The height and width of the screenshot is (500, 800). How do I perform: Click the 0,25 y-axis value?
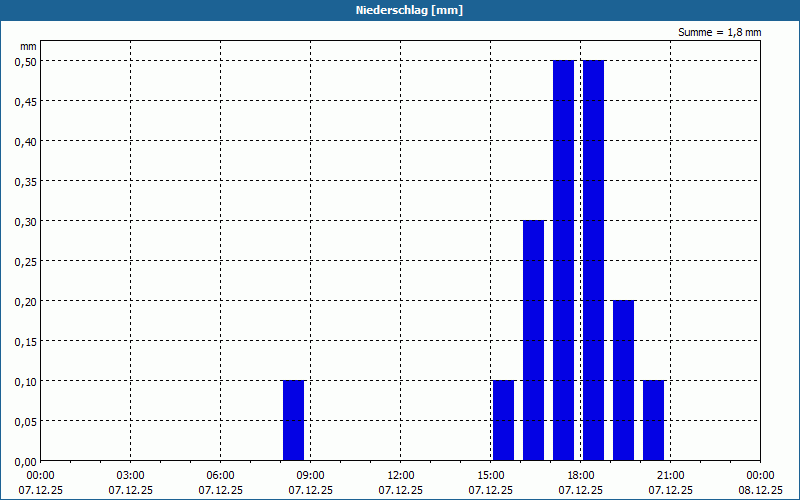click(26, 261)
